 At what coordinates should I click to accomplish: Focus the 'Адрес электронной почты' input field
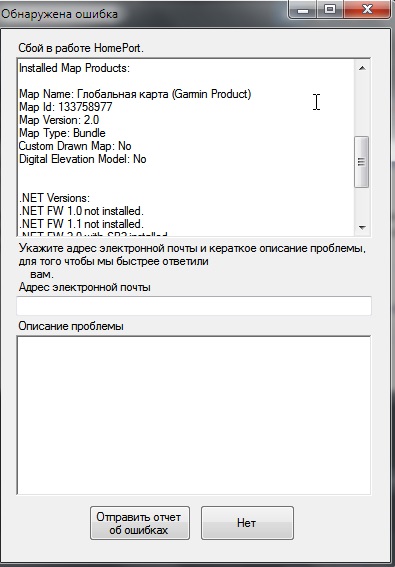[x=194, y=306]
